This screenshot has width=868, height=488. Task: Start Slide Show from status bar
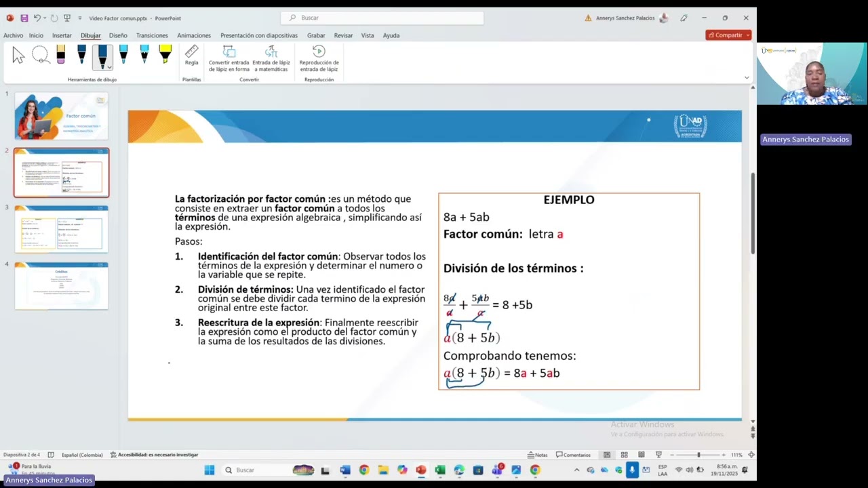658,455
